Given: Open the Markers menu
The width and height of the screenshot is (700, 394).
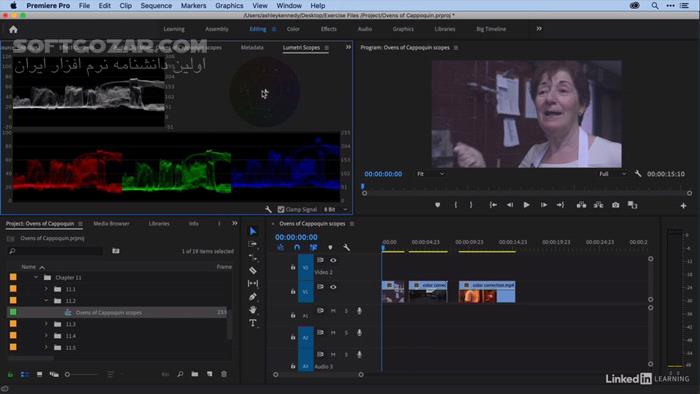Looking at the screenshot, I should click(x=193, y=5).
